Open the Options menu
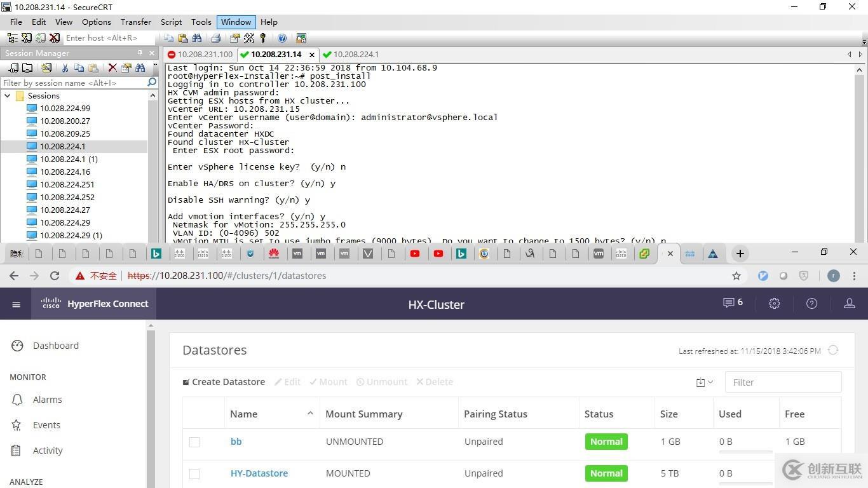The height and width of the screenshot is (488, 868). pyautogui.click(x=97, y=22)
